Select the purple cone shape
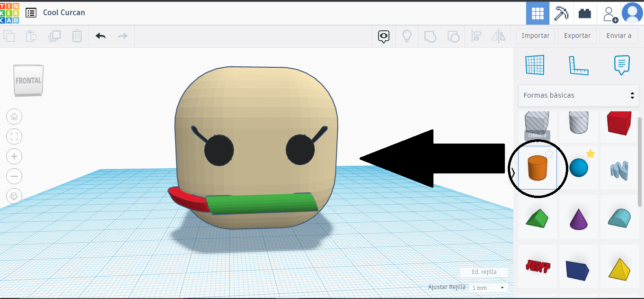The width and height of the screenshot is (644, 299). (x=578, y=218)
